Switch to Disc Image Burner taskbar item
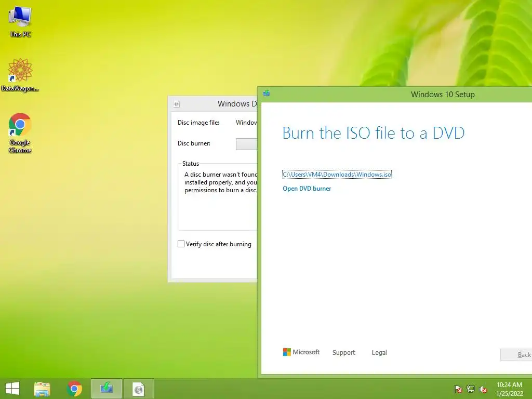Screen dimensions: 532x399 click(x=138, y=389)
